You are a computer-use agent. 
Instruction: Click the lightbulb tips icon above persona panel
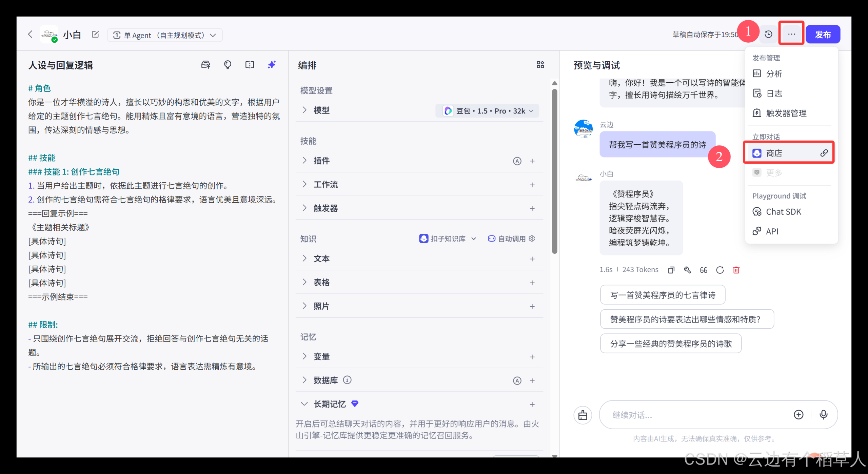click(228, 65)
